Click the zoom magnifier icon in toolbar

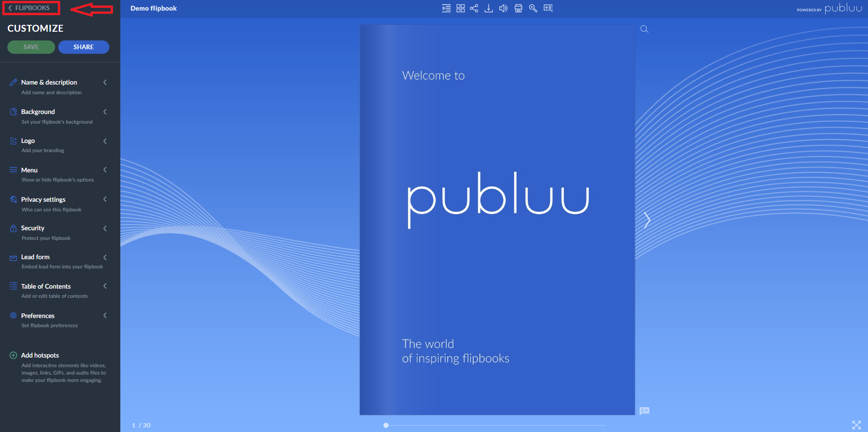point(533,8)
